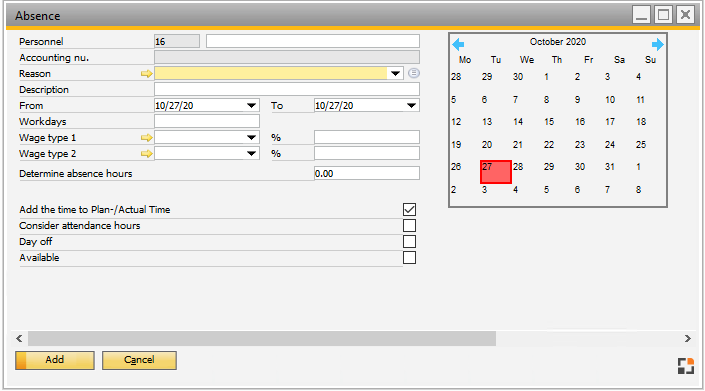Open the Reason dropdown list
The height and width of the screenshot is (391, 705).
(395, 73)
